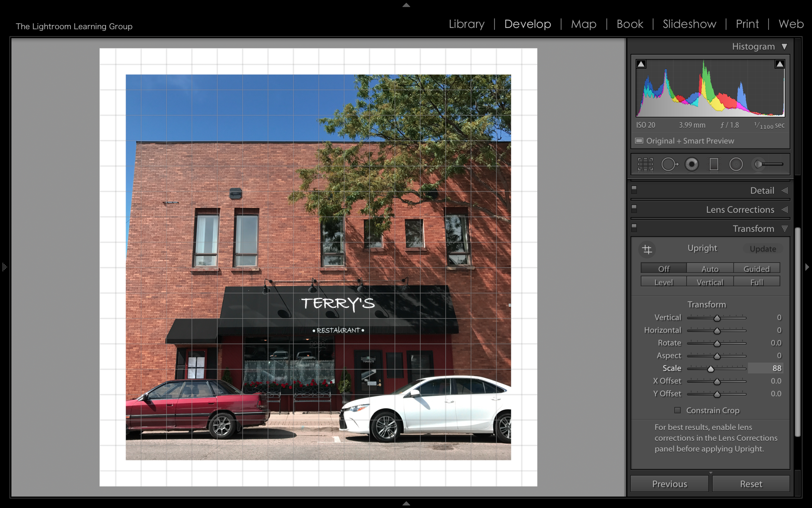This screenshot has width=812, height=508.
Task: Select the Crop Overlay tool
Action: (x=645, y=164)
